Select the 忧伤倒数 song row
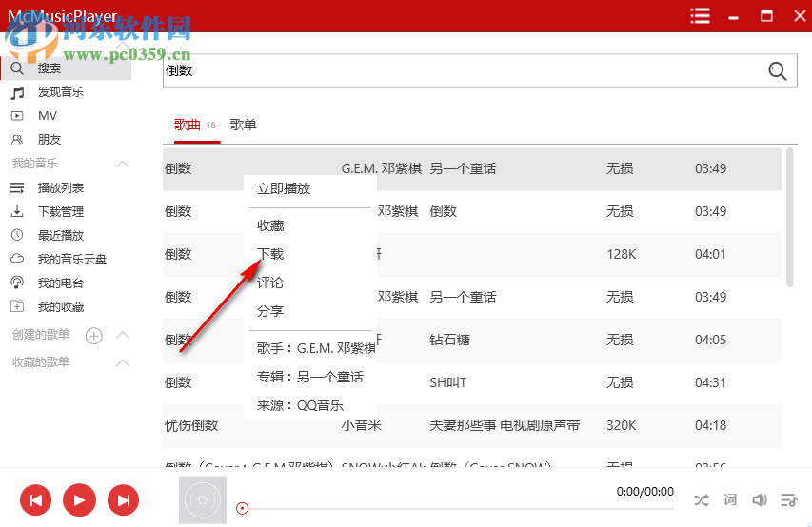Image resolution: width=812 pixels, height=527 pixels. [472, 426]
